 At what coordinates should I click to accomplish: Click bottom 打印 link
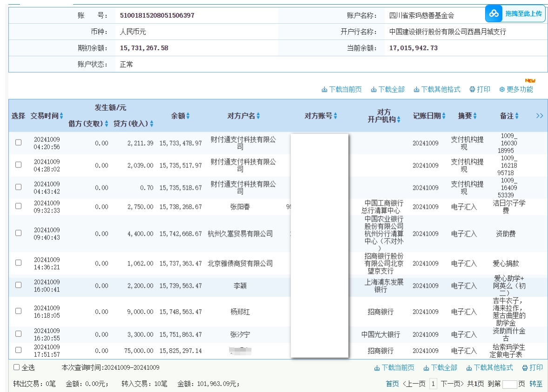coord(536,367)
